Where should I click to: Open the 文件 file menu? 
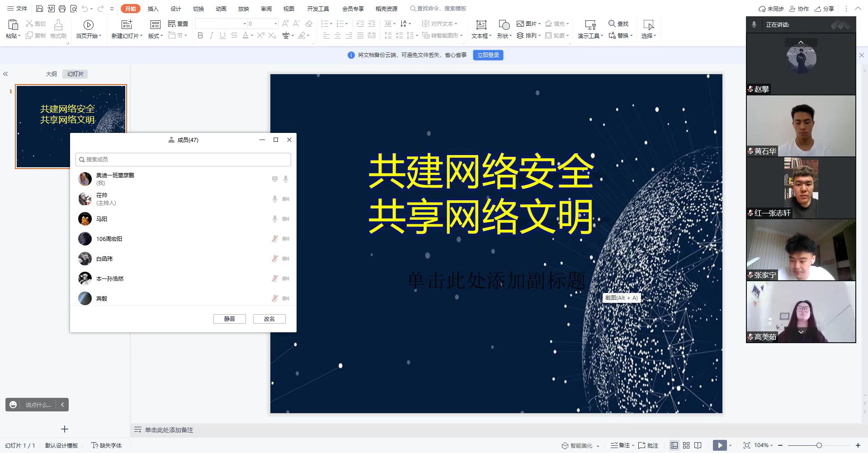[17, 9]
